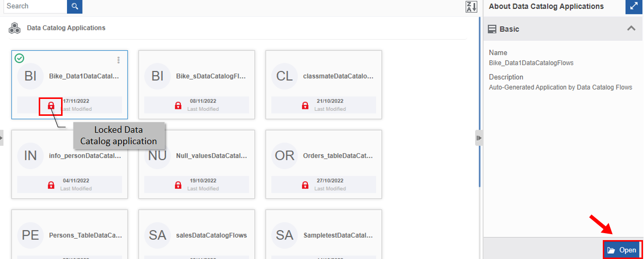Toggle Z-A sort order icon
This screenshot has width=644, height=259.
click(471, 7)
